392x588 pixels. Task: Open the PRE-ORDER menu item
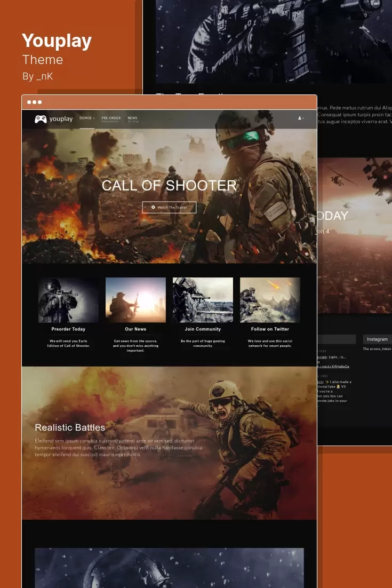click(111, 119)
